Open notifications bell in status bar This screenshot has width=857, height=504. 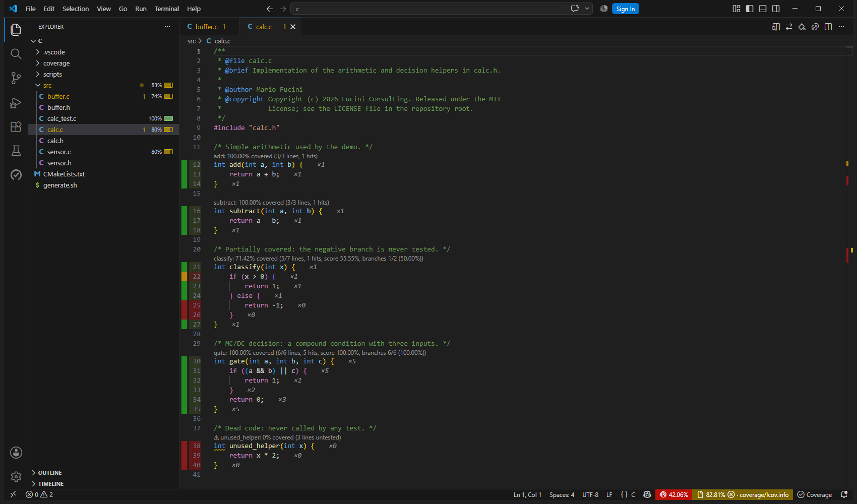(x=844, y=495)
